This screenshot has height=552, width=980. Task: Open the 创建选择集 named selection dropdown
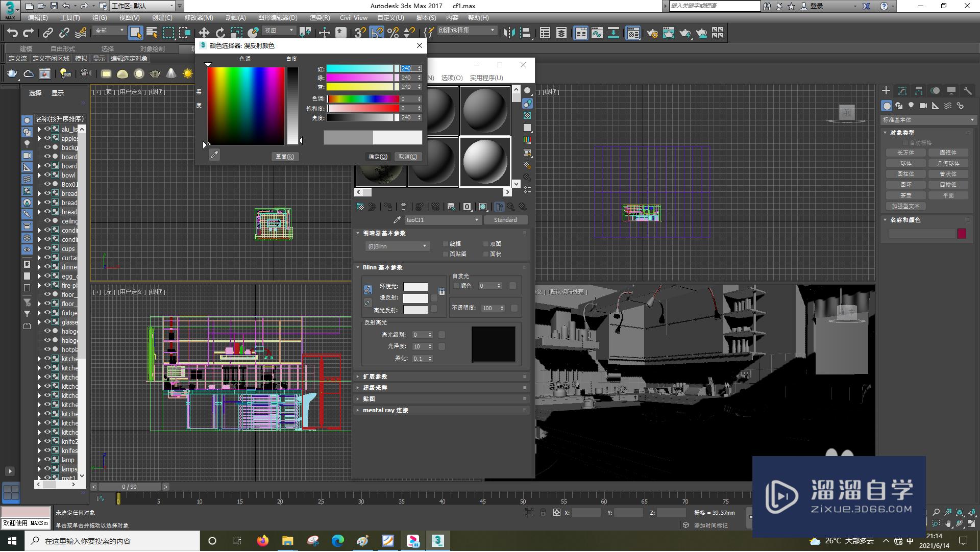[467, 31]
